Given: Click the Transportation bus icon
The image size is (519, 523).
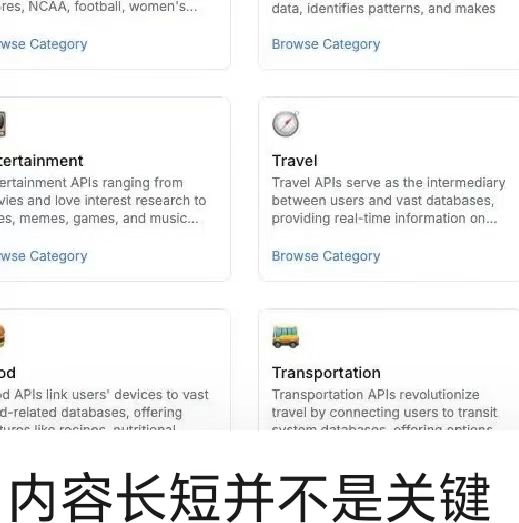Looking at the screenshot, I should pos(285,336).
